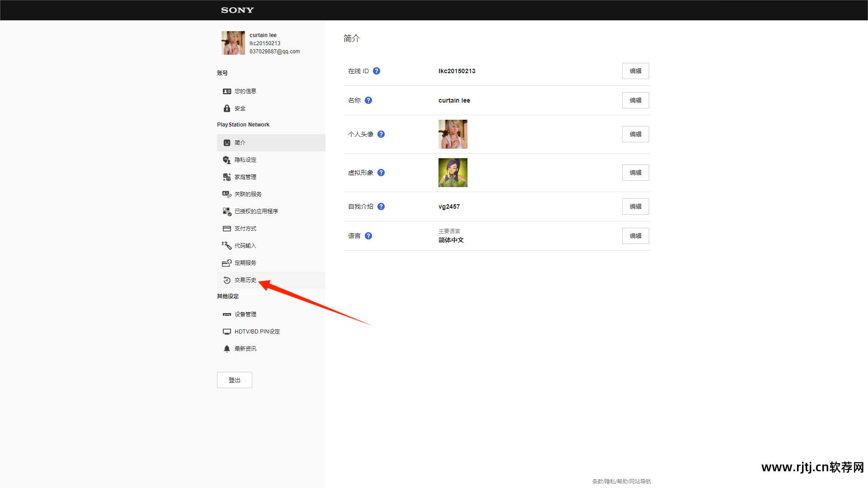Click the help icon beside 在线 ID
868x488 pixels.
[377, 71]
